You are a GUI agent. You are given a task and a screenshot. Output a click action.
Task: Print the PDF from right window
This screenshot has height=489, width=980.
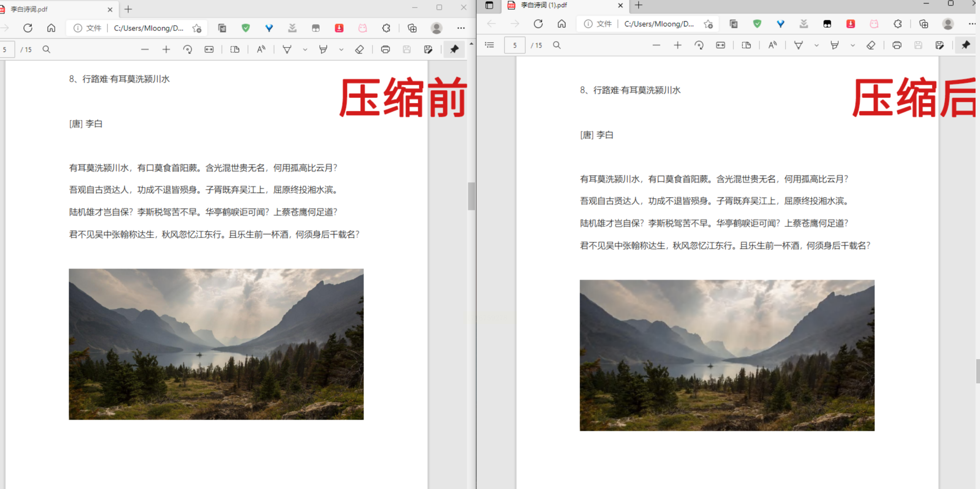tap(897, 45)
